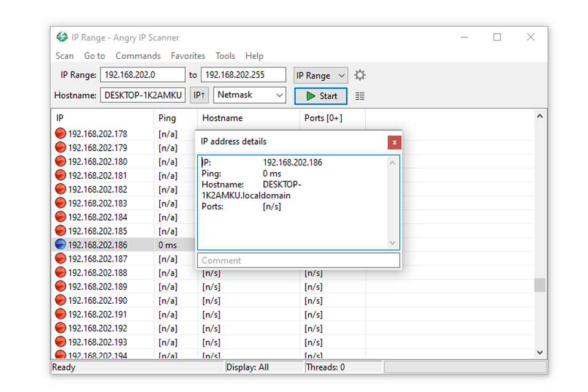
Task: Open the Favorites menu
Action: point(188,56)
